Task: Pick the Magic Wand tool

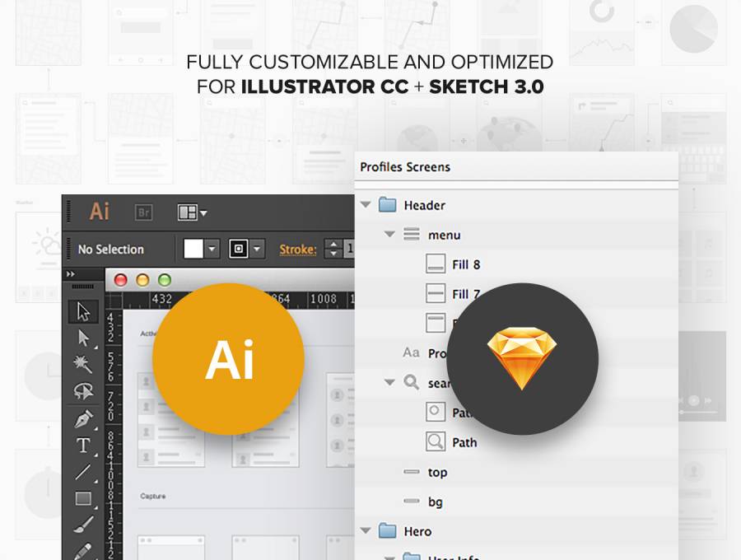Action: click(83, 364)
